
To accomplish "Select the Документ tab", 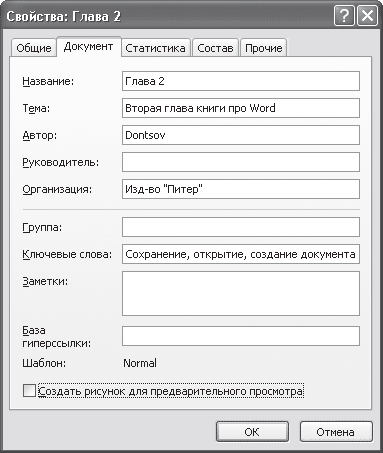I will pyautogui.click(x=88, y=46).
